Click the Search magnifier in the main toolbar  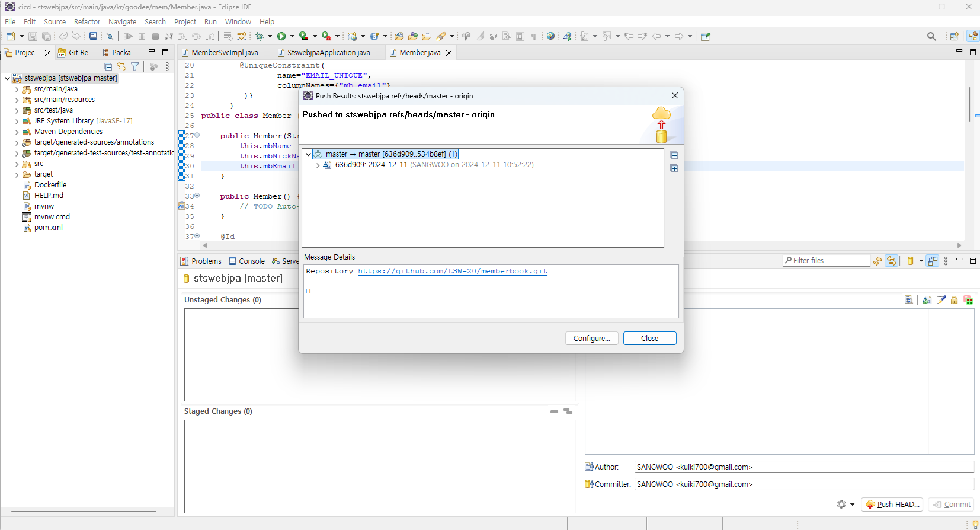(931, 36)
